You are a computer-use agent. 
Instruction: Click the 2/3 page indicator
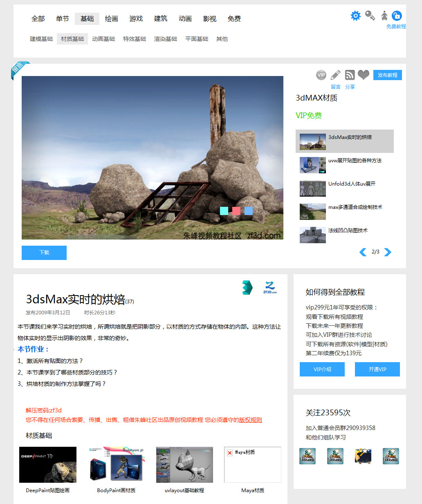click(x=375, y=252)
